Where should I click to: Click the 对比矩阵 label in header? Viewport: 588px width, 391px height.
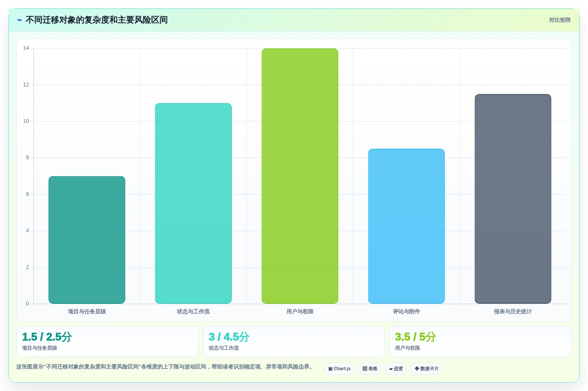pyautogui.click(x=560, y=20)
